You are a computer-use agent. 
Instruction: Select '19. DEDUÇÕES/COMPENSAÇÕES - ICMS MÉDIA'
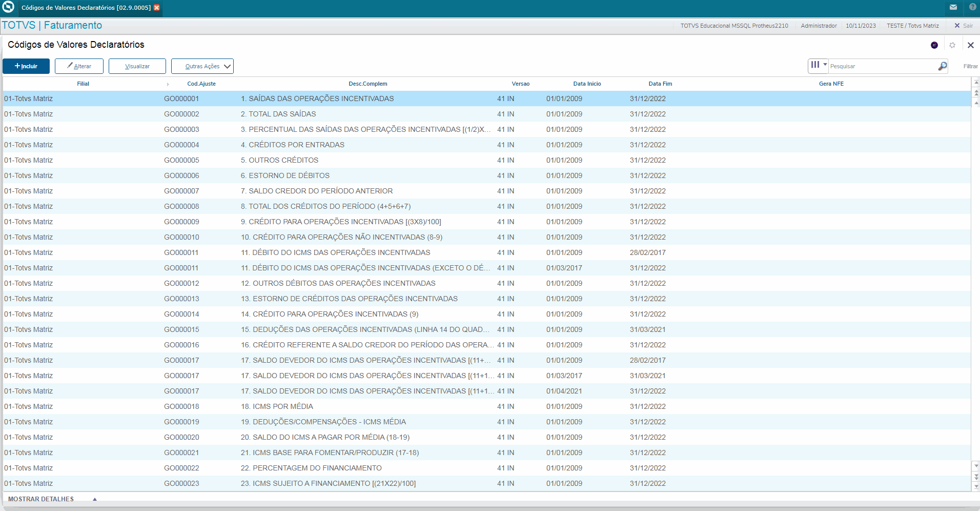[x=323, y=422]
